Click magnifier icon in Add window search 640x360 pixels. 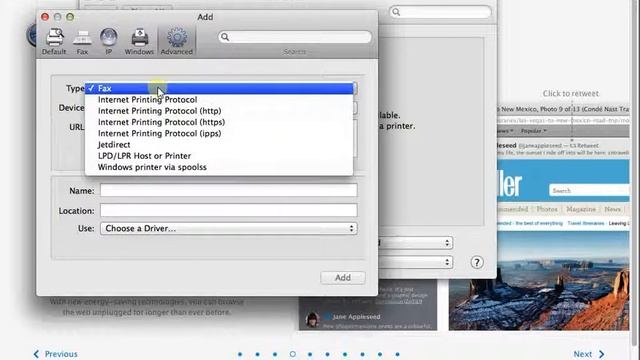(x=225, y=37)
